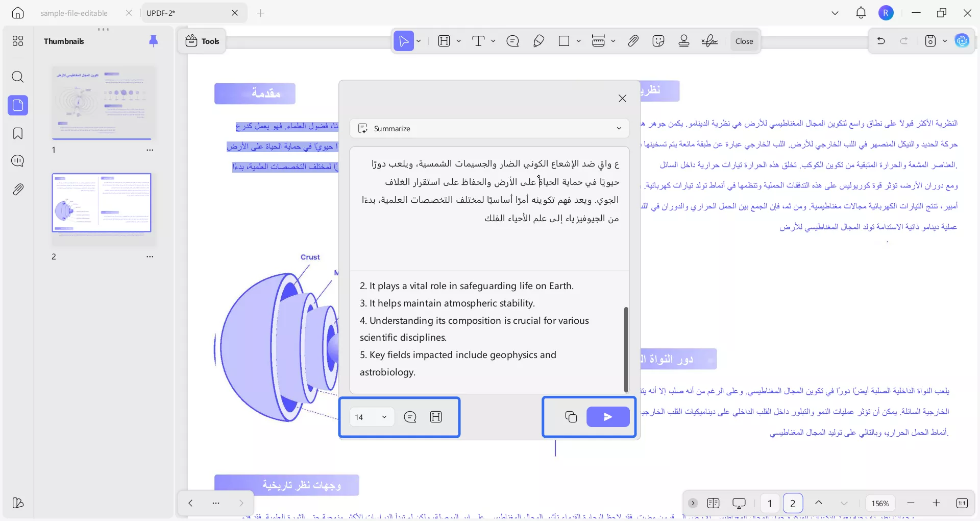
Task: Open page 1 thumbnail
Action: click(102, 103)
